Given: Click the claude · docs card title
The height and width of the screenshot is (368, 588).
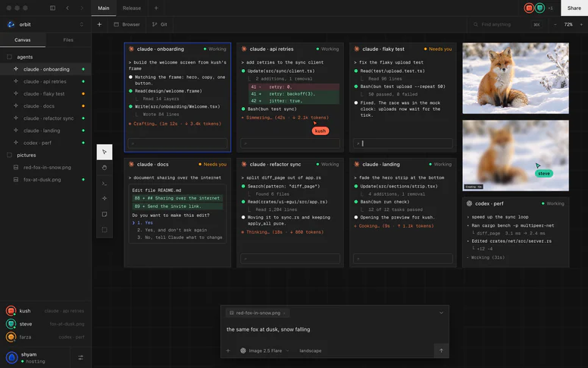Looking at the screenshot, I should 153,165.
